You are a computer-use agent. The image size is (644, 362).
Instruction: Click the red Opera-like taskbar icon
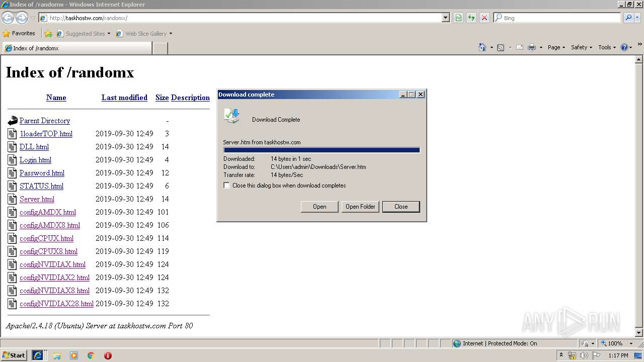(108, 355)
